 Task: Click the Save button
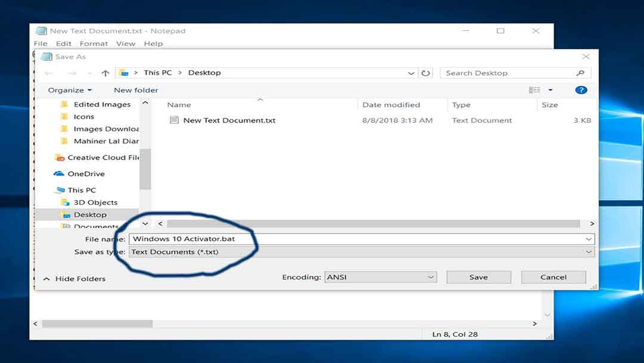coord(478,276)
